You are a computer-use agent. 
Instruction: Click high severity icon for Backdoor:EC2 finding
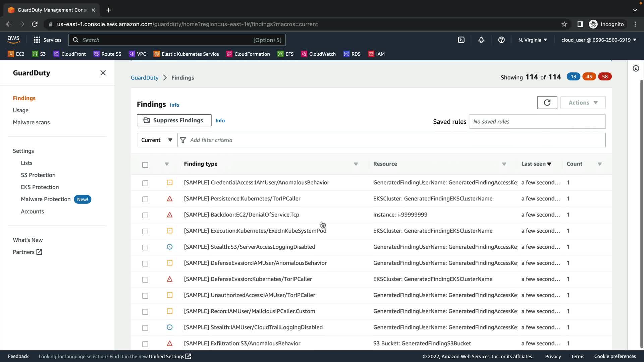170,215
